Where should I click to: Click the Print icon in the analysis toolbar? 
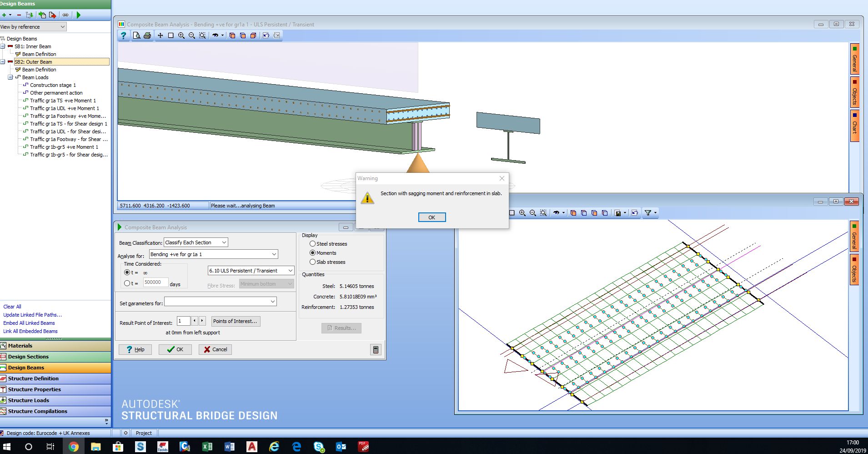point(147,35)
